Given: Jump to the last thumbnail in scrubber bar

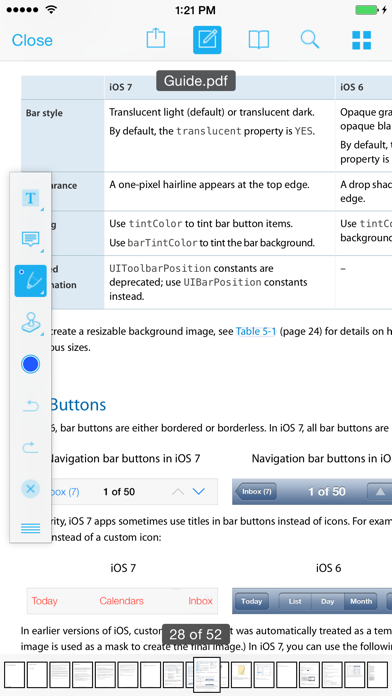Looking at the screenshot, I should click(x=377, y=675).
